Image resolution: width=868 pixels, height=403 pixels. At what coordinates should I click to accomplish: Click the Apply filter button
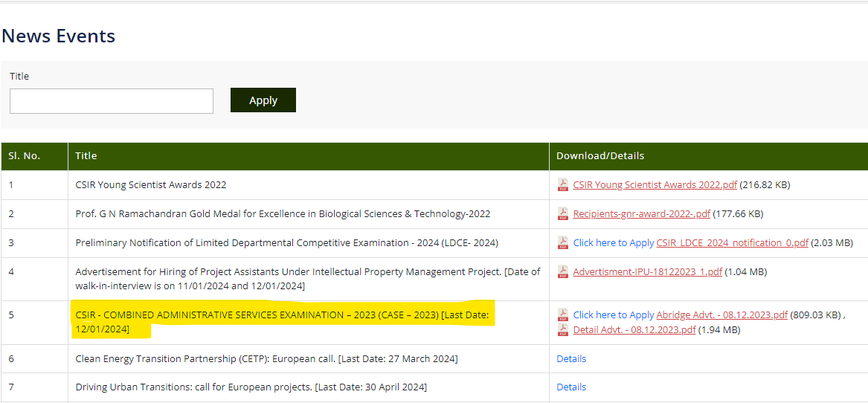tap(263, 100)
